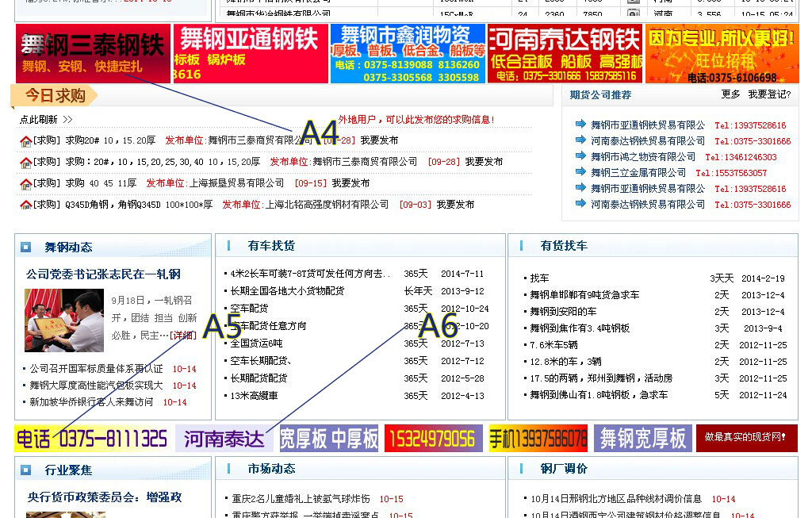The height and width of the screenshot is (518, 812).
Task: Open 行业聚焦 section title
Action: pyautogui.click(x=68, y=470)
